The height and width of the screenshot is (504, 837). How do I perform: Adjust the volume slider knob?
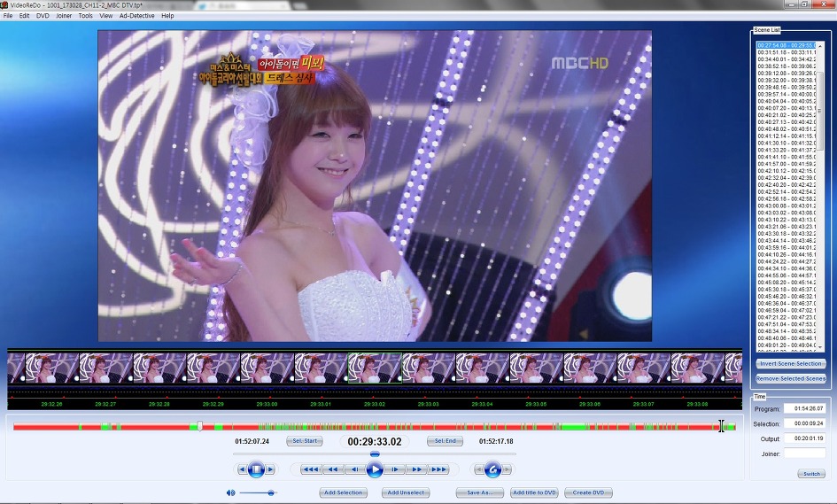271,492
